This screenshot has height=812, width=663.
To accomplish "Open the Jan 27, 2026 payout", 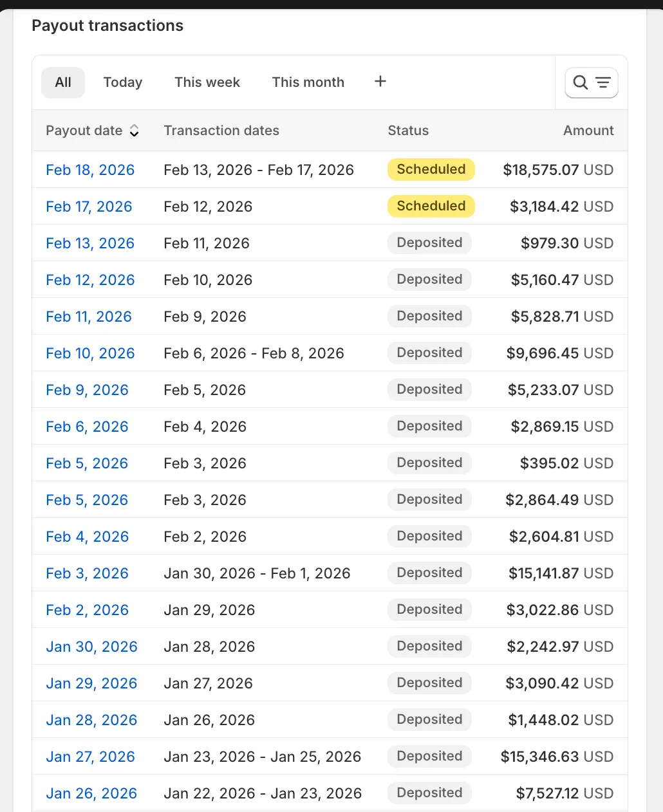I will (90, 757).
